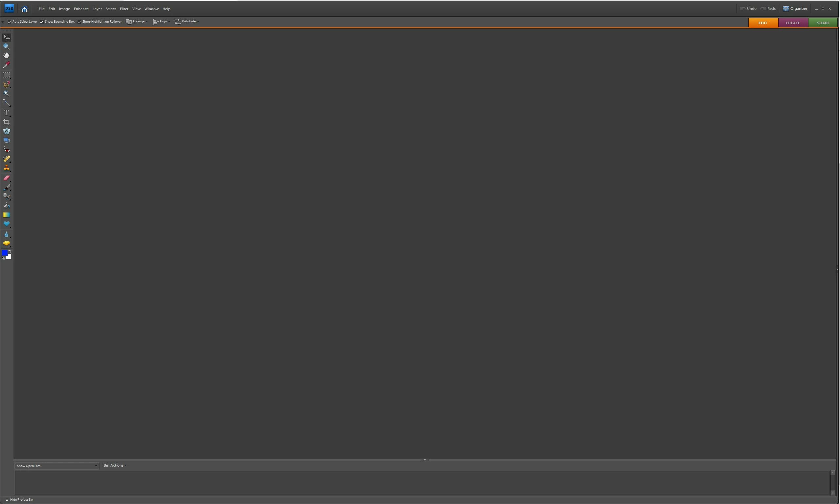
Task: Select the Eraser tool
Action: tap(6, 178)
